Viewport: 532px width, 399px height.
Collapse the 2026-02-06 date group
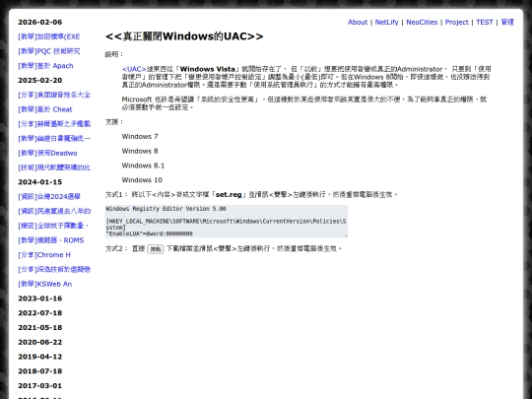pyautogui.click(x=40, y=22)
